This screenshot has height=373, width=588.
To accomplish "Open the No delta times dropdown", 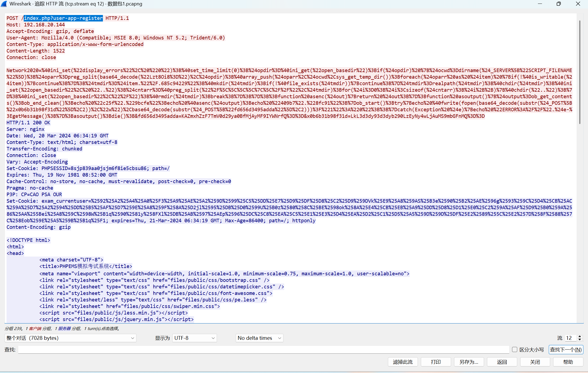I will (x=259, y=338).
